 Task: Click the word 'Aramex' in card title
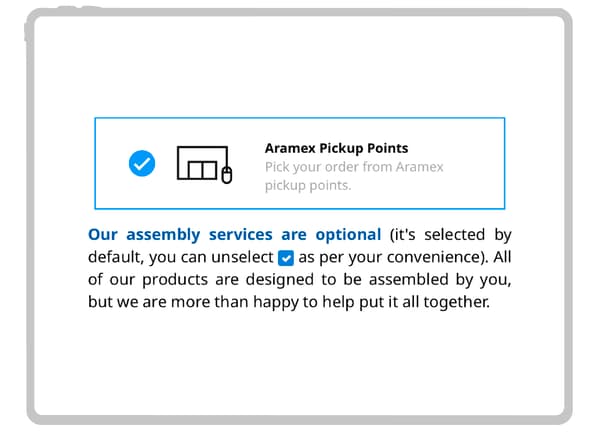290,148
